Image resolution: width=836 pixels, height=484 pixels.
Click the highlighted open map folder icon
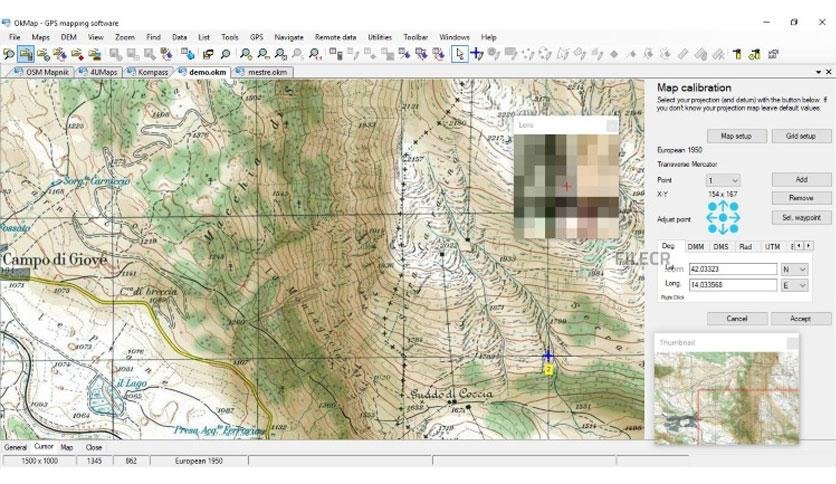click(x=26, y=54)
